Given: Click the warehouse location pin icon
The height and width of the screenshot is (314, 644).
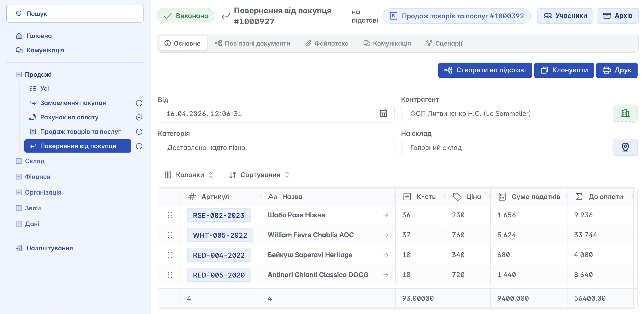Looking at the screenshot, I should (625, 147).
